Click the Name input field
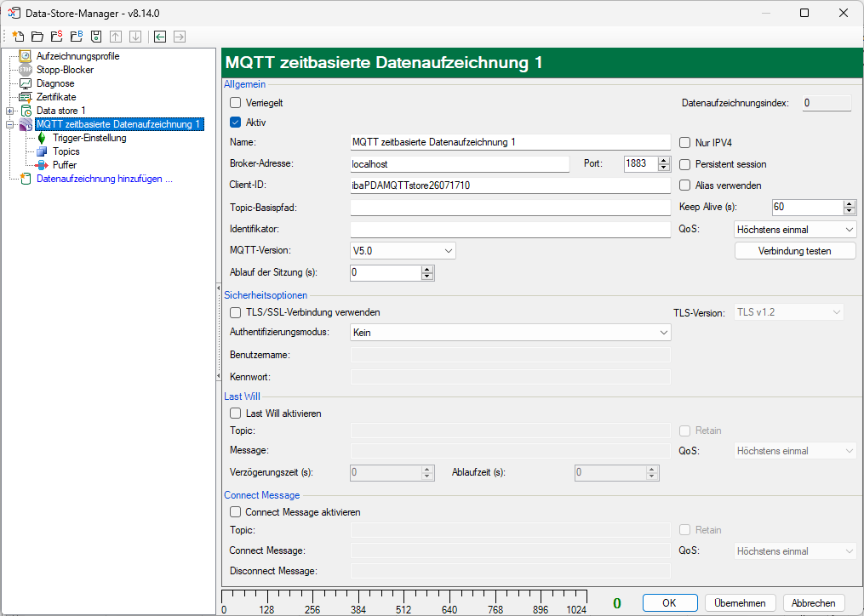Screen dimensions: 864x616 (510, 142)
